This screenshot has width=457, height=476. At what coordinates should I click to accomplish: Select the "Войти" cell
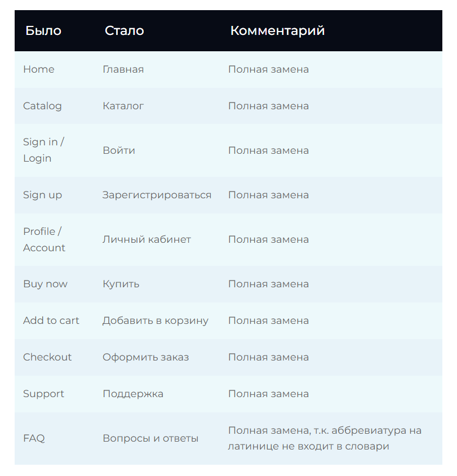119,150
